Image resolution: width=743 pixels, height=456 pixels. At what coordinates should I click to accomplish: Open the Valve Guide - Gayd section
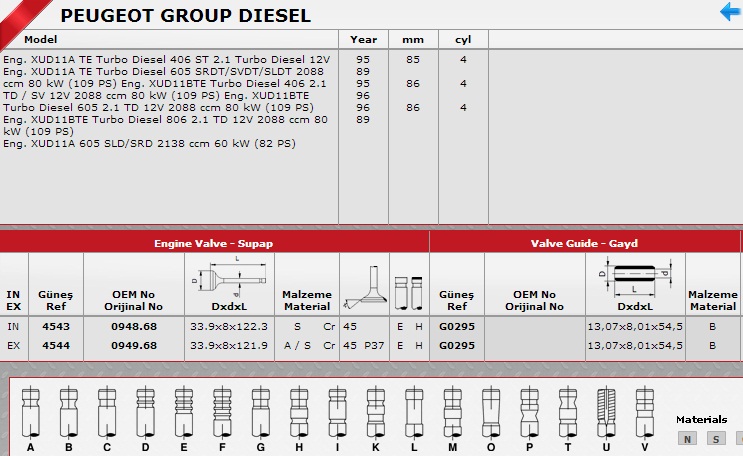585,243
